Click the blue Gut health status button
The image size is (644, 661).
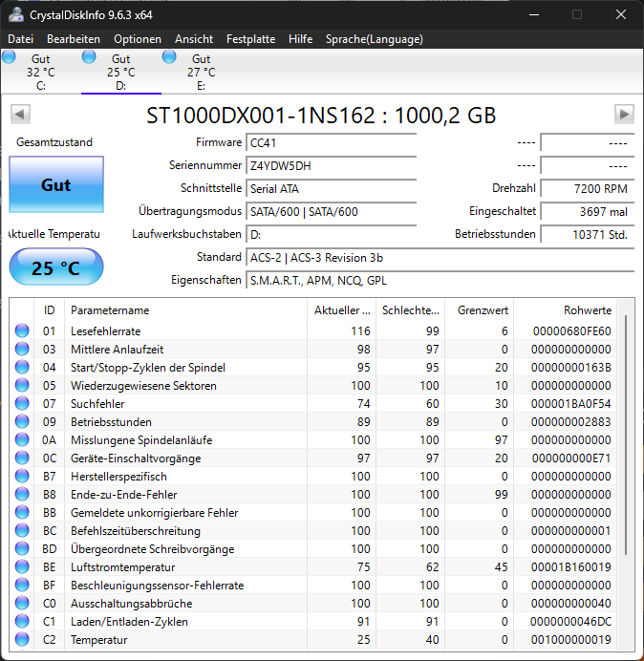(x=56, y=184)
